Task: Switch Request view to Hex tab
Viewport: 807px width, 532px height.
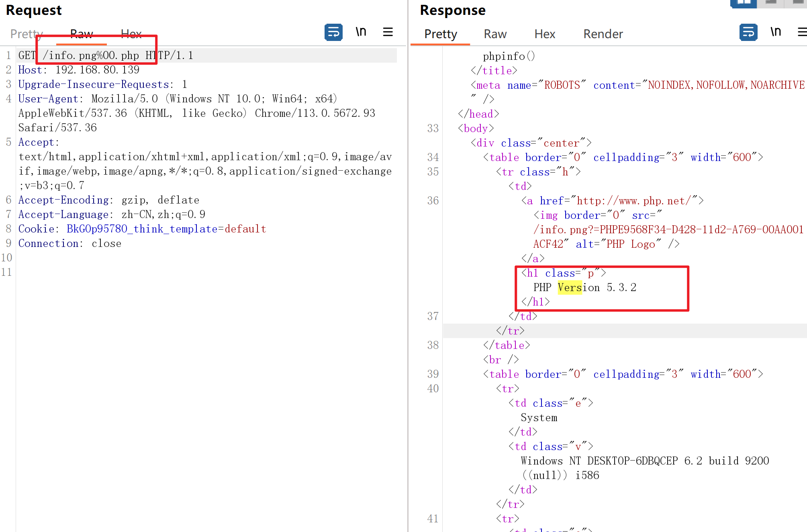Action: pyautogui.click(x=131, y=34)
